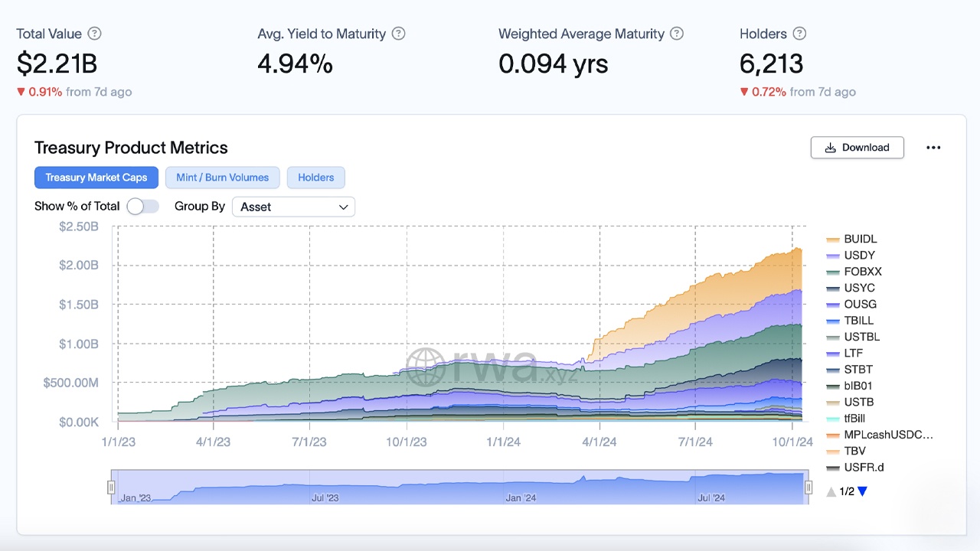Click the right handle of the timeline range selector
This screenshot has width=980, height=551.
pos(808,487)
